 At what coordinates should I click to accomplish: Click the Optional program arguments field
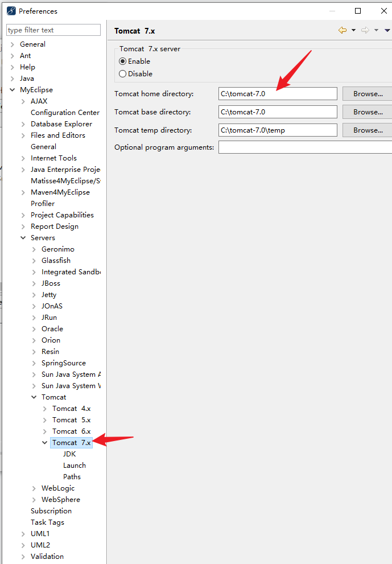click(305, 147)
